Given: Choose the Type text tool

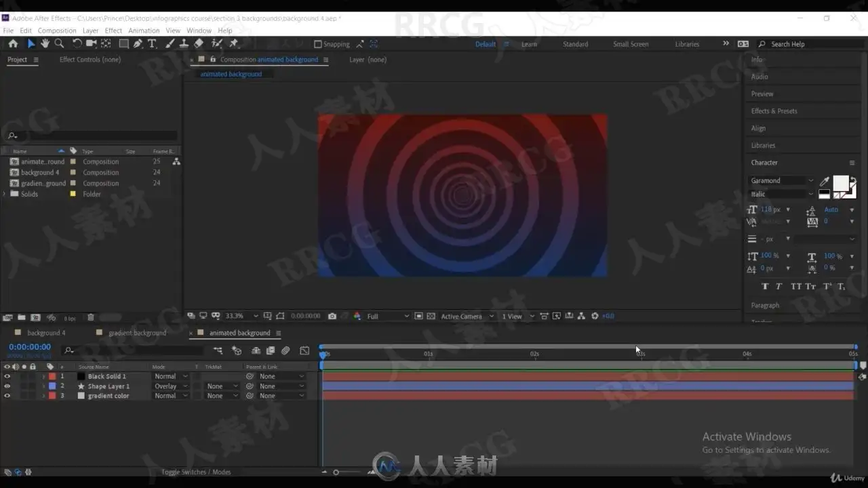Looking at the screenshot, I should click(x=152, y=43).
